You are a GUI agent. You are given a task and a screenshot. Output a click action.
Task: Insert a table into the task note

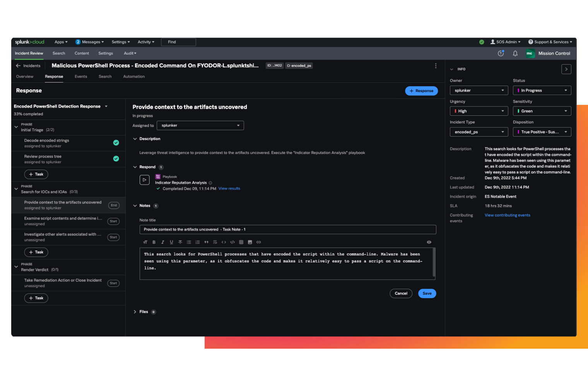coord(241,242)
